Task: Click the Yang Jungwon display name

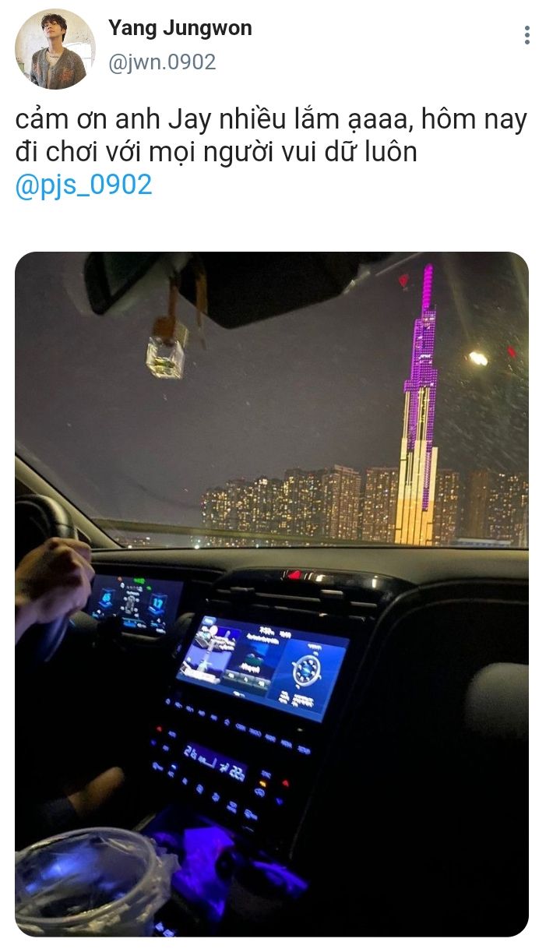Action: (x=180, y=29)
